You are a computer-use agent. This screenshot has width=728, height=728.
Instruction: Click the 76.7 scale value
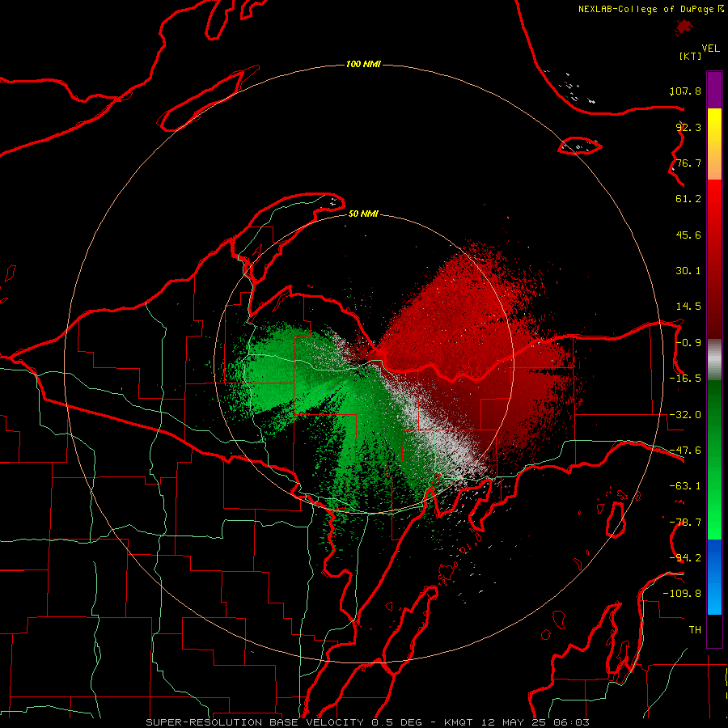pos(688,163)
